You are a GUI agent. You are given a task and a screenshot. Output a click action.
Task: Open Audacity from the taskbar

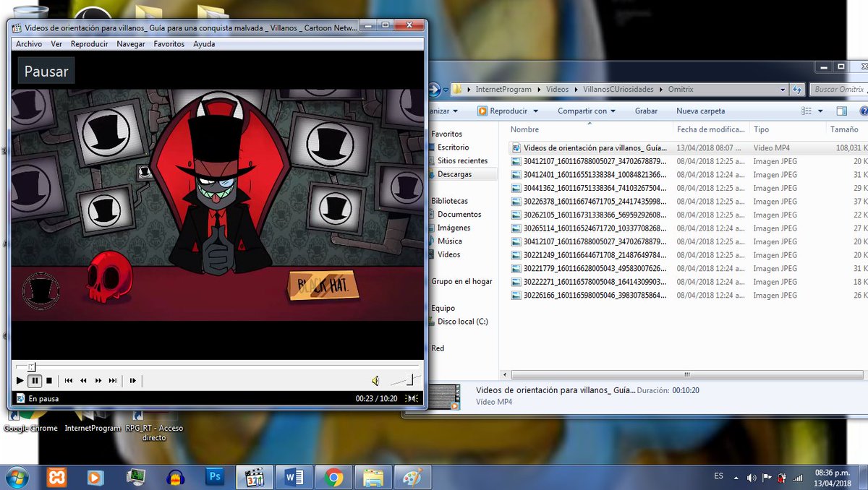[x=174, y=478]
